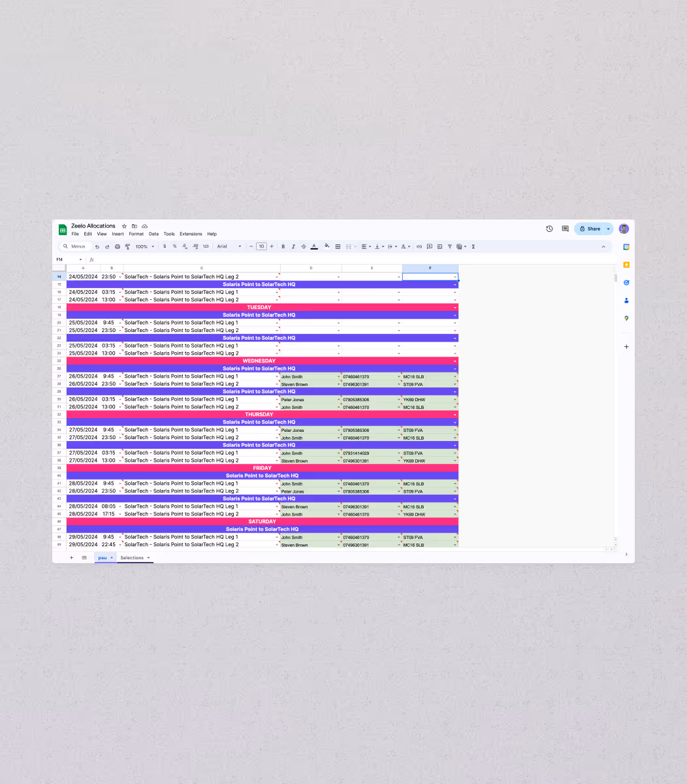
Task: Undo the last action
Action: coord(97,246)
